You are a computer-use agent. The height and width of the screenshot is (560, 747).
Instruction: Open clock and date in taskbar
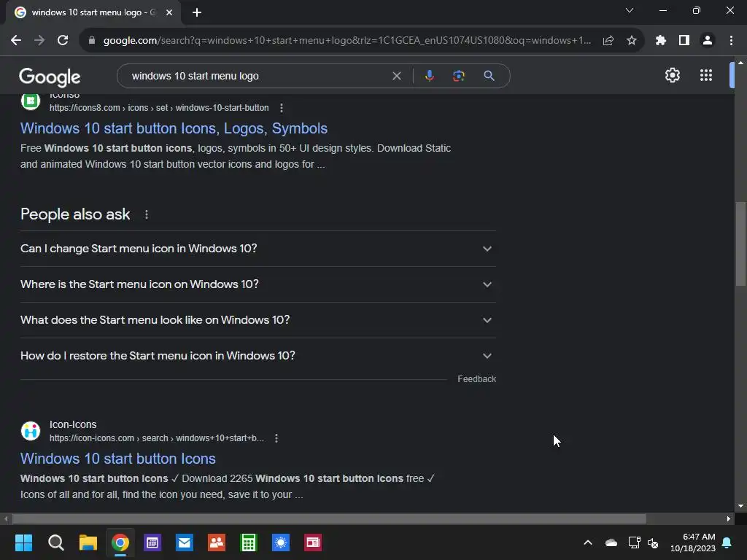pyautogui.click(x=693, y=542)
